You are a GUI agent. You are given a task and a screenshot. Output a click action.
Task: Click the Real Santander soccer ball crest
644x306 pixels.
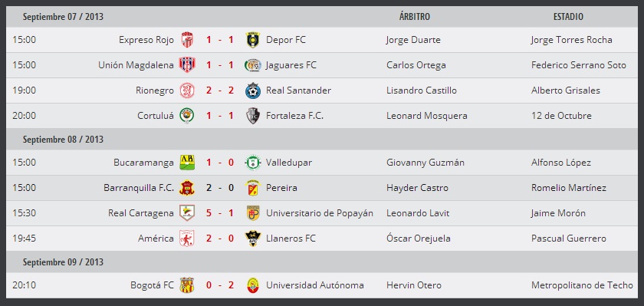[x=252, y=90]
